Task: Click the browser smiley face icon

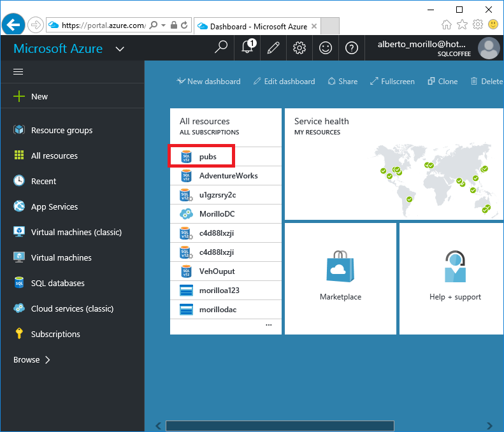Action: click(493, 24)
